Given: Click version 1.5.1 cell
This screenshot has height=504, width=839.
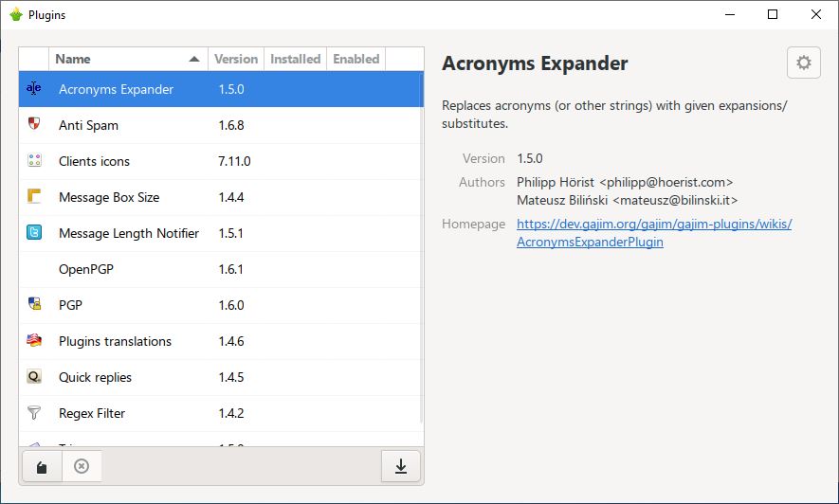Looking at the screenshot, I should point(230,233).
